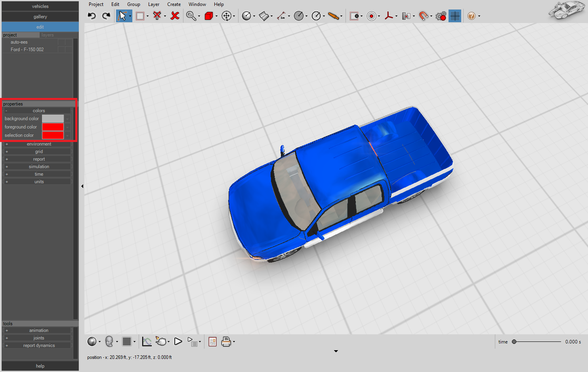Screen dimensions: 588x372
Task: Open help via the question mark icon
Action: pos(472,16)
